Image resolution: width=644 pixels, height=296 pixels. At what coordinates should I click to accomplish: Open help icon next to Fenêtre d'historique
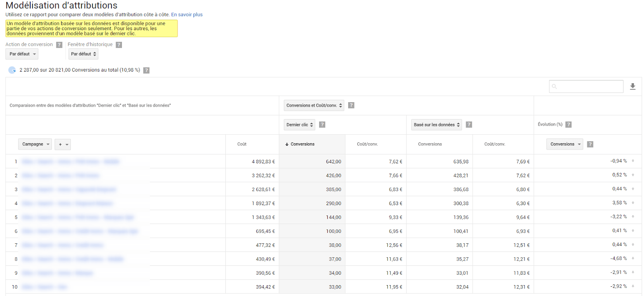click(119, 45)
